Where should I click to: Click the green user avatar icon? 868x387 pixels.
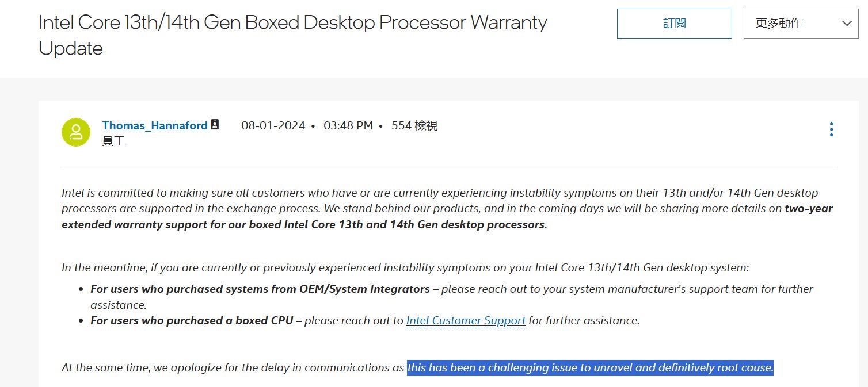(x=76, y=132)
